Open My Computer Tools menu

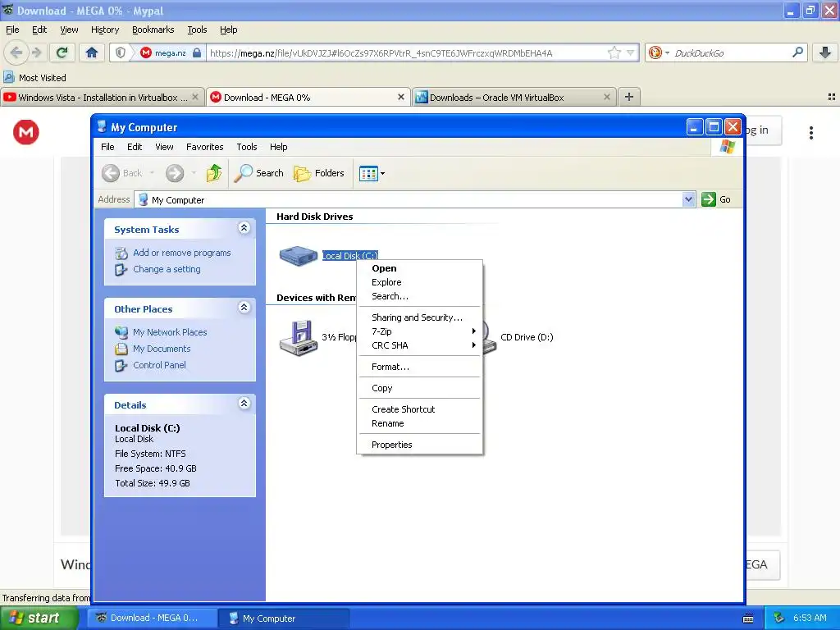click(246, 147)
